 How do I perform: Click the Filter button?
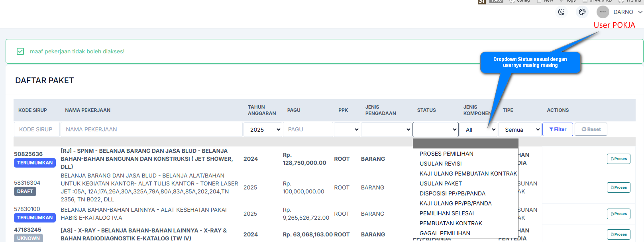[558, 129]
